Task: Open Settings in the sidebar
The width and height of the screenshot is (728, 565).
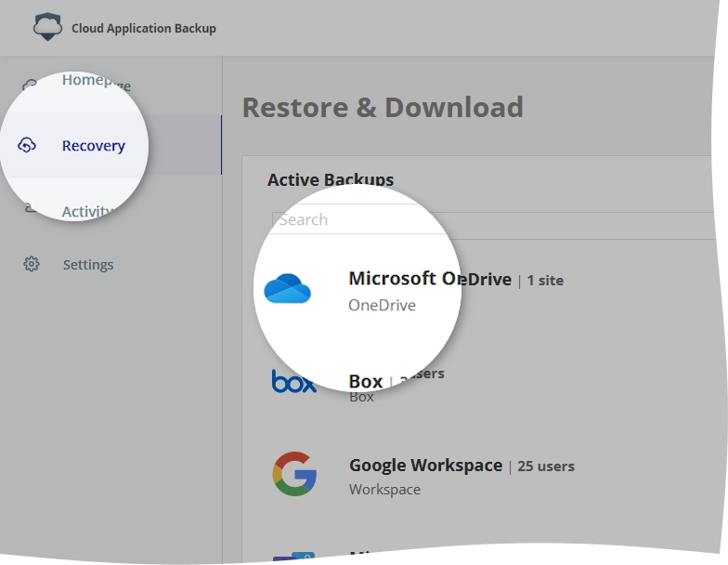Action: click(88, 264)
